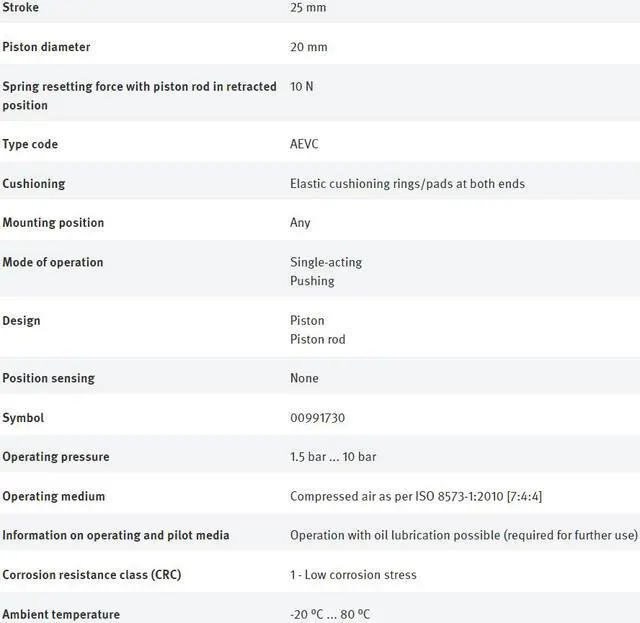This screenshot has height=623, width=640.
Task: Select the 25 mm stroke value
Action: pyautogui.click(x=308, y=7)
